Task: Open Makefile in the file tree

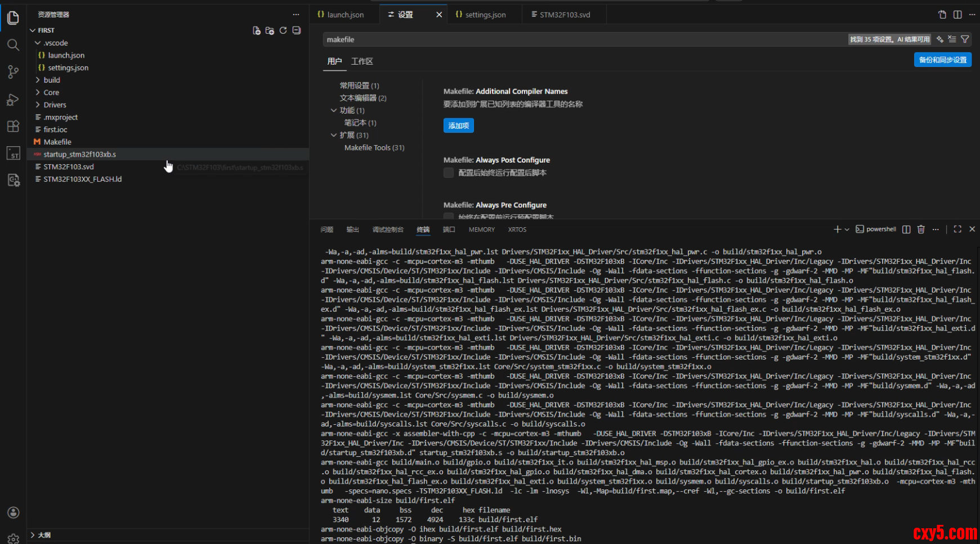Action: (x=57, y=142)
